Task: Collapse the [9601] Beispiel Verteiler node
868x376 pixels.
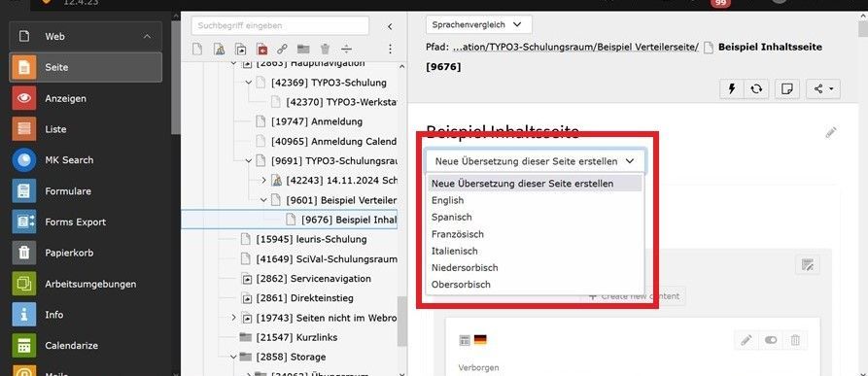Action: click(x=263, y=200)
